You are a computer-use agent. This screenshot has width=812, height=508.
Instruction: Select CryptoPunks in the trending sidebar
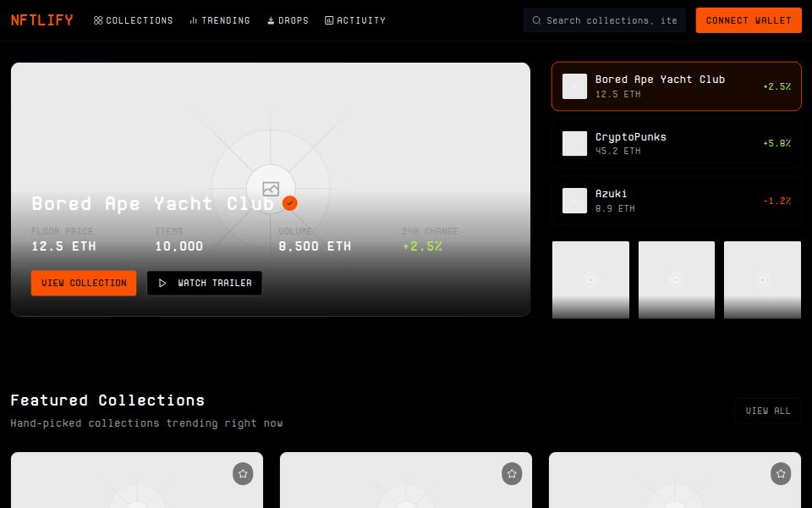point(676,143)
